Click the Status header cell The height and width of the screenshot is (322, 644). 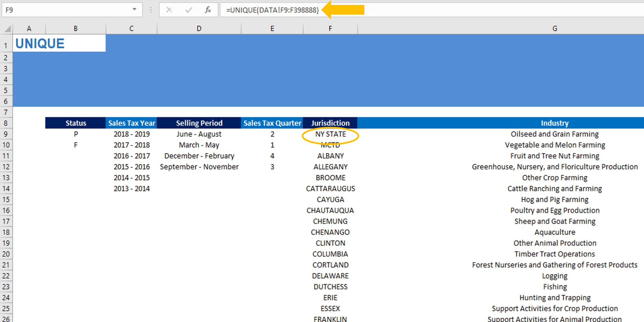[x=75, y=123]
